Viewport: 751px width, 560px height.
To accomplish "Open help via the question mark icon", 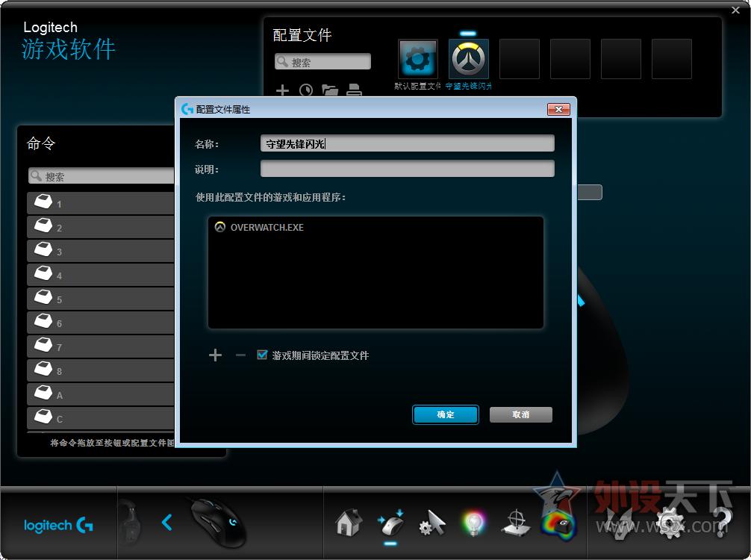I will pos(725,523).
